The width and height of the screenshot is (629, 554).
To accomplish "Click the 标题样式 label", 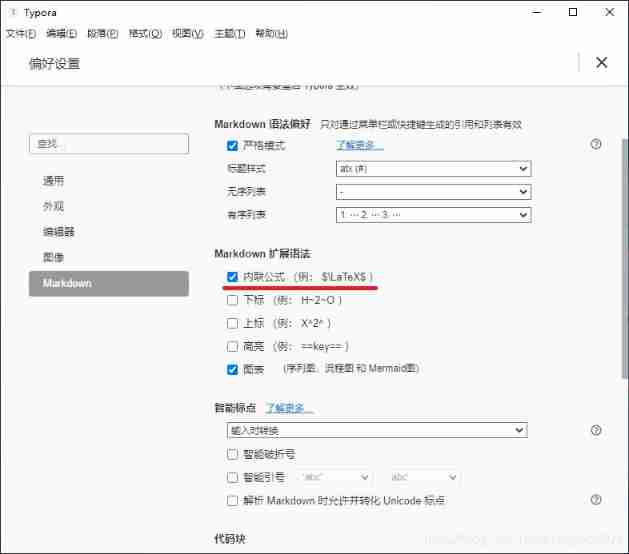I will click(246, 168).
